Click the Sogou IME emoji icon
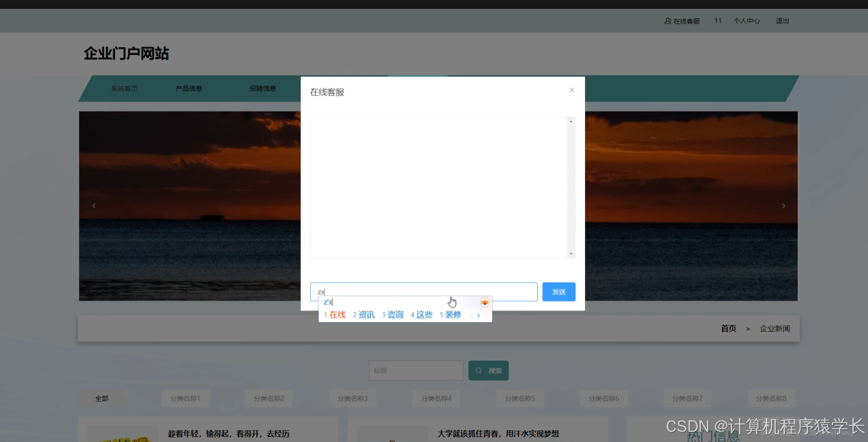The width and height of the screenshot is (868, 442). coord(485,302)
